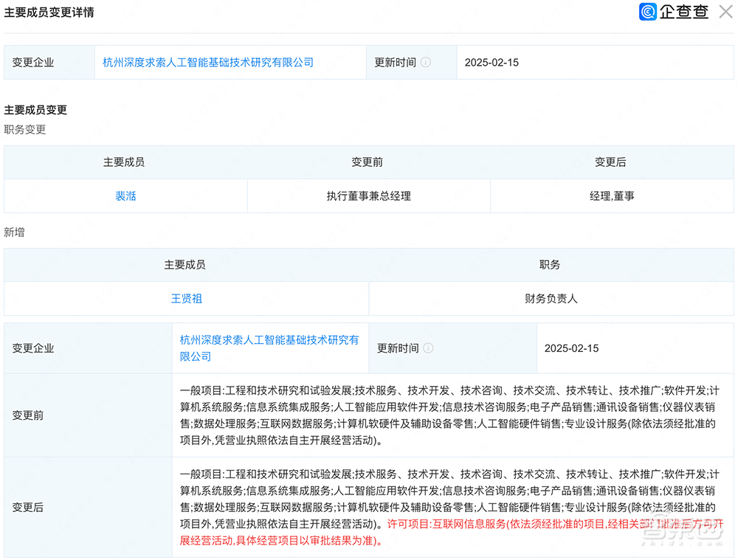
Task: View 裴湉 member profile link
Action: point(124,196)
